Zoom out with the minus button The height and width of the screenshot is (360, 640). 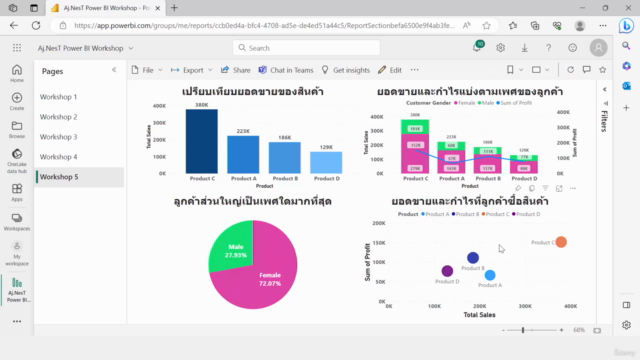pyautogui.click(x=503, y=330)
